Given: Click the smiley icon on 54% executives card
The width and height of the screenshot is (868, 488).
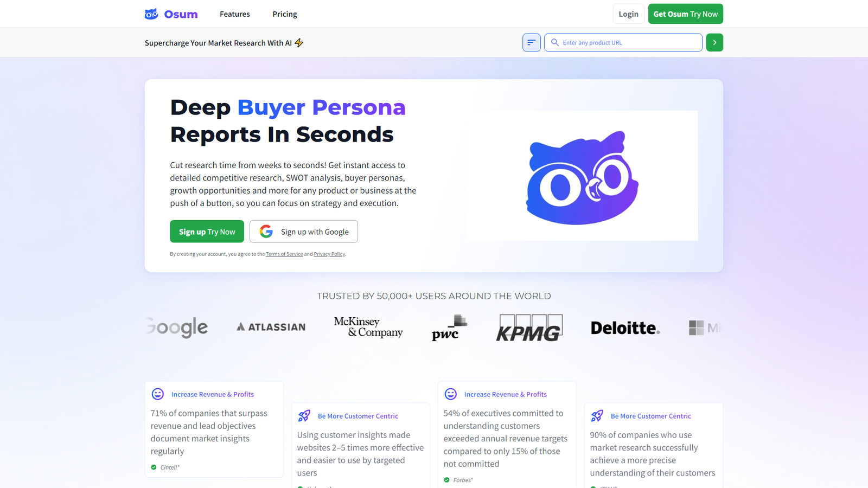Looking at the screenshot, I should point(451,394).
